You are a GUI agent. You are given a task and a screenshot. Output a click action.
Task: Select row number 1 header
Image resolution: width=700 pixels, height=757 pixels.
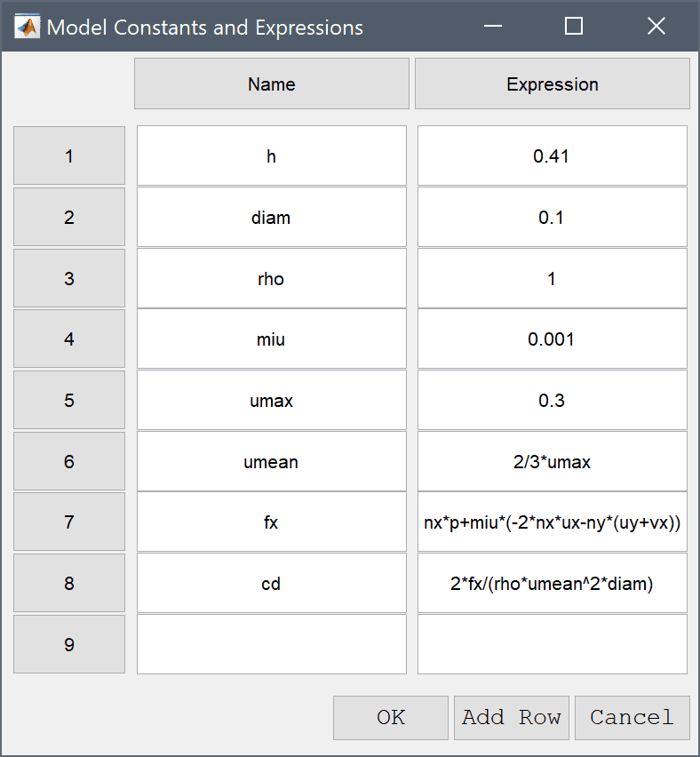click(69, 155)
